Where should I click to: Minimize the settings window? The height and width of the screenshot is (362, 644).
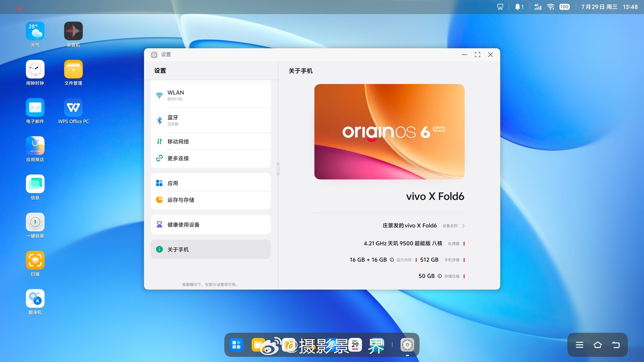(x=464, y=55)
